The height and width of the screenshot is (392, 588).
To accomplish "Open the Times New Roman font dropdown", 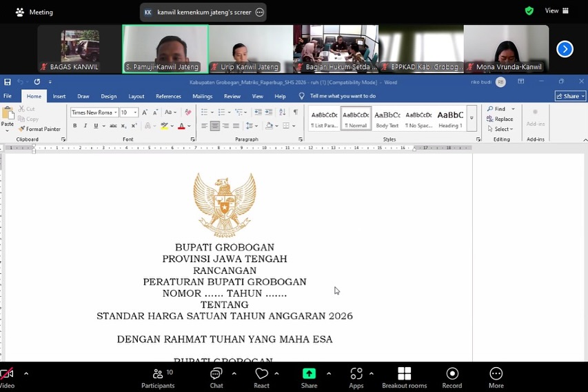I will coord(114,112).
